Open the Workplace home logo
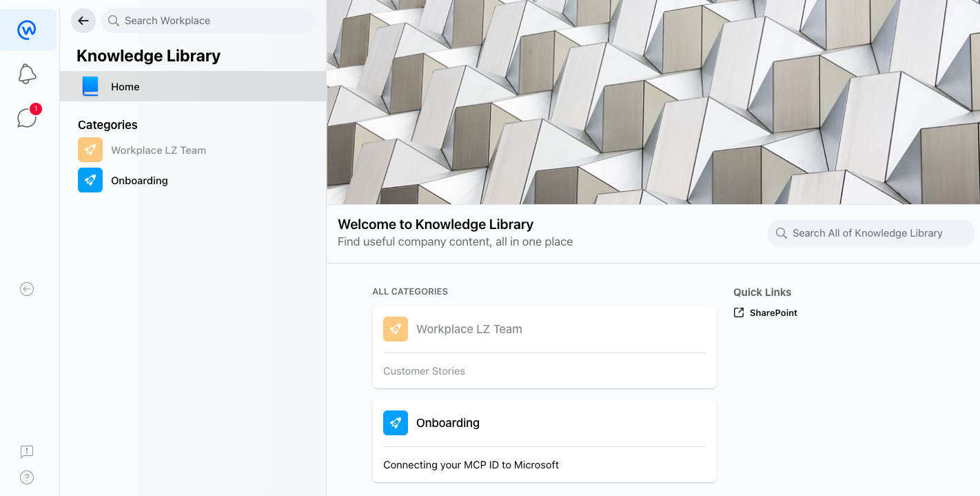Screen dimensions: 980x496 click(x=28, y=29)
